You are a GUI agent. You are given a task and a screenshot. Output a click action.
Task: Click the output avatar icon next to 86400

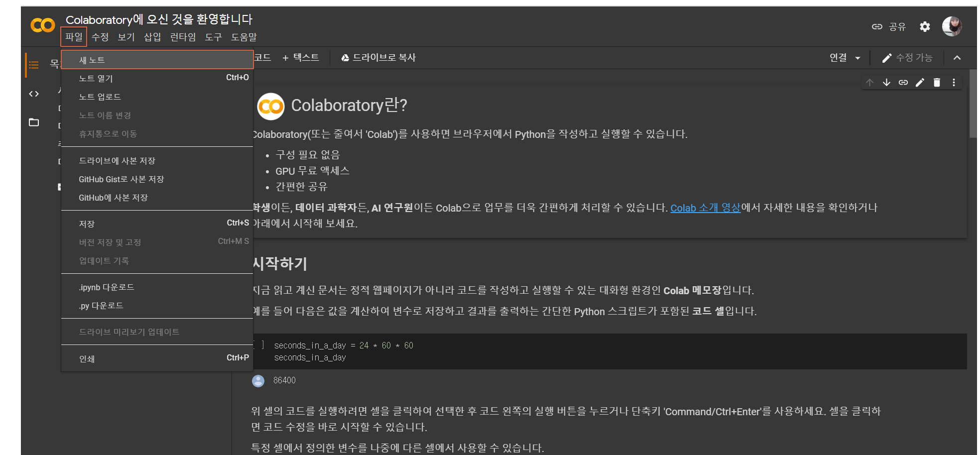(x=258, y=381)
